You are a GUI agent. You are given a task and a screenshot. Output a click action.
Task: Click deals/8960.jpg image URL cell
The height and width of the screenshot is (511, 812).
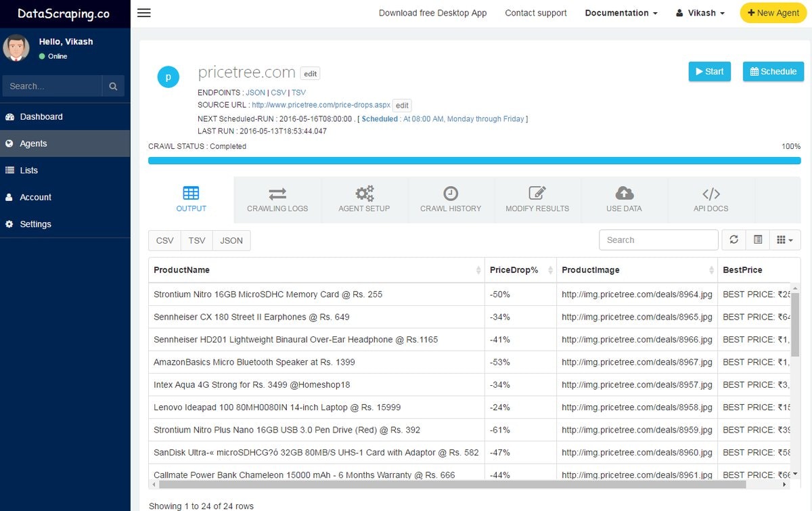(x=637, y=452)
